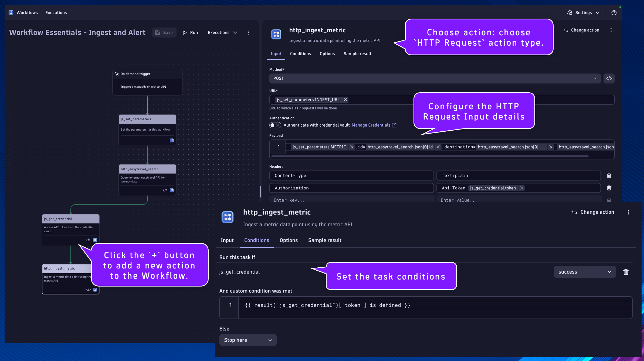The height and width of the screenshot is (361, 644).
Task: Delete the Content-Type header row
Action: click(x=609, y=176)
